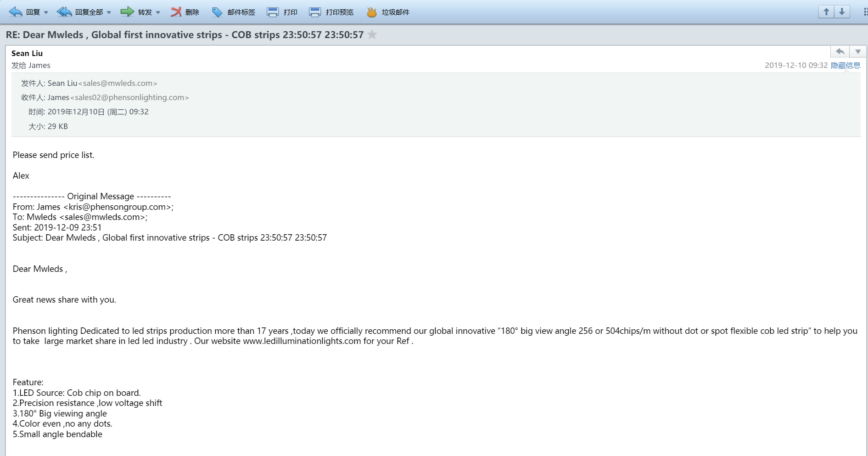Click the 邮件标签 label text
Screen dimensions: 868x456
pyautogui.click(x=241, y=12)
